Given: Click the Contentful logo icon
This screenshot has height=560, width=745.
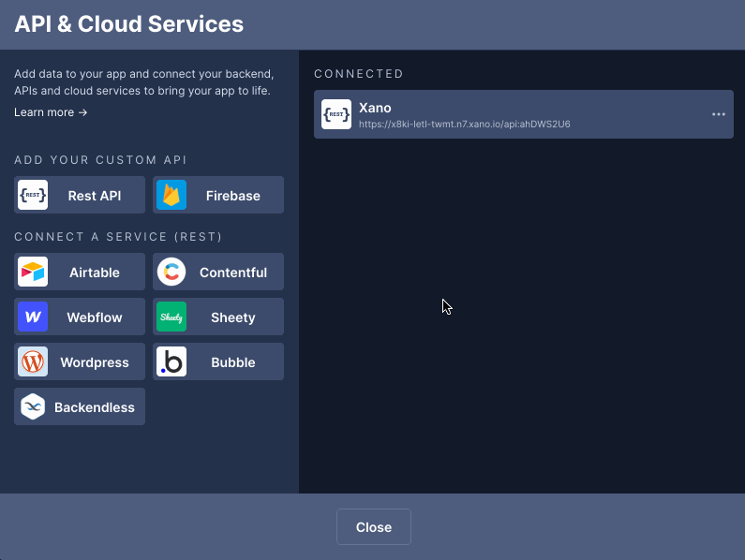Looking at the screenshot, I should (171, 272).
